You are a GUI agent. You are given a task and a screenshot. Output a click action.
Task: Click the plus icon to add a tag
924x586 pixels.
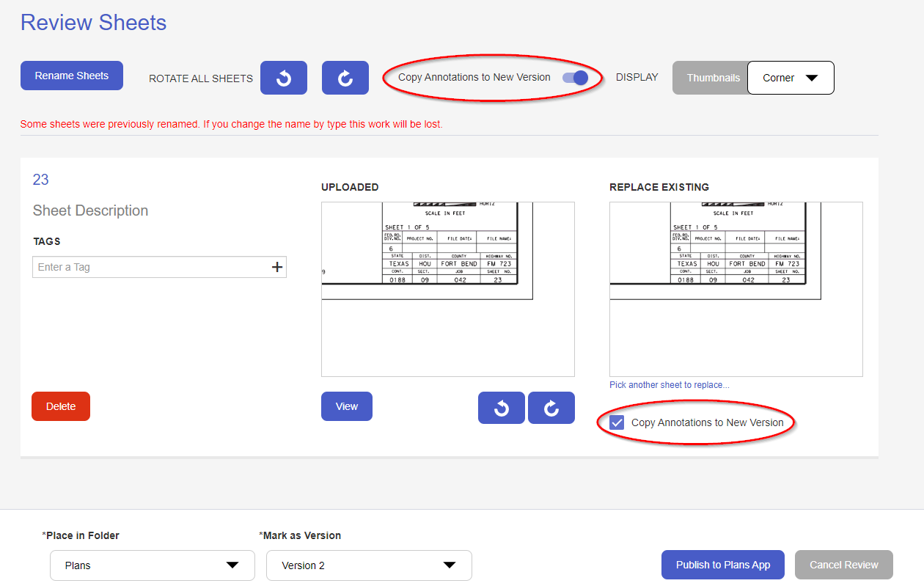(x=277, y=267)
